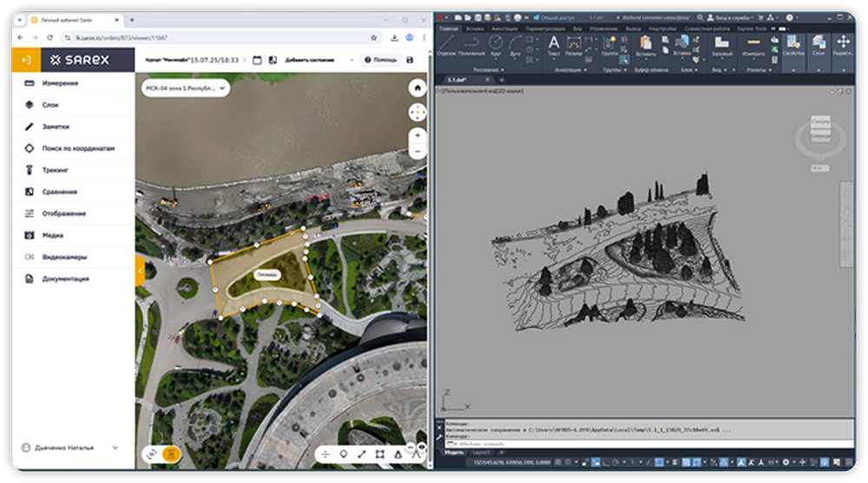Screen dimensions: 868x483
Task: Expand user Дьяченко Наталья menu
Action: 115,447
